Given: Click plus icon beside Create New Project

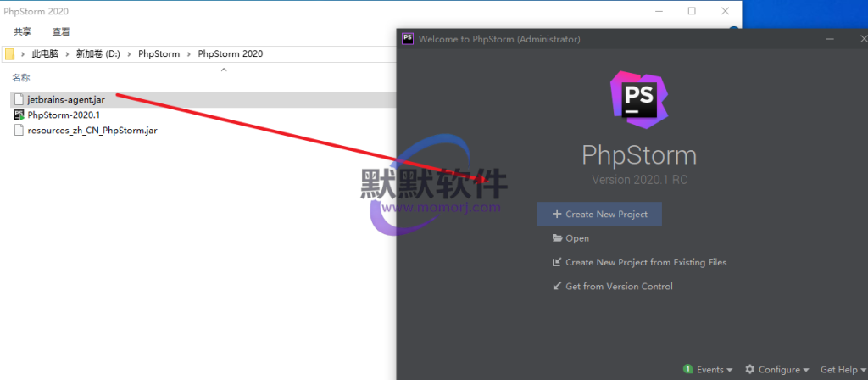Looking at the screenshot, I should [557, 214].
